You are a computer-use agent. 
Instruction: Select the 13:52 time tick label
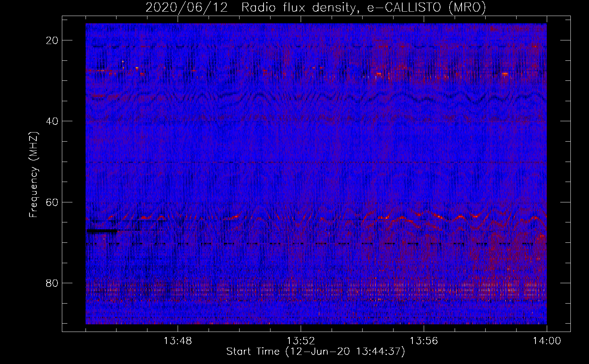tap(301, 341)
